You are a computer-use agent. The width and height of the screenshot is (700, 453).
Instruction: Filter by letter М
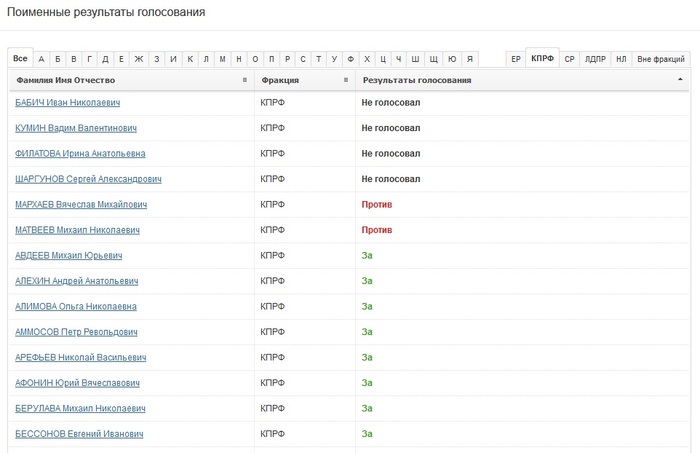222,59
